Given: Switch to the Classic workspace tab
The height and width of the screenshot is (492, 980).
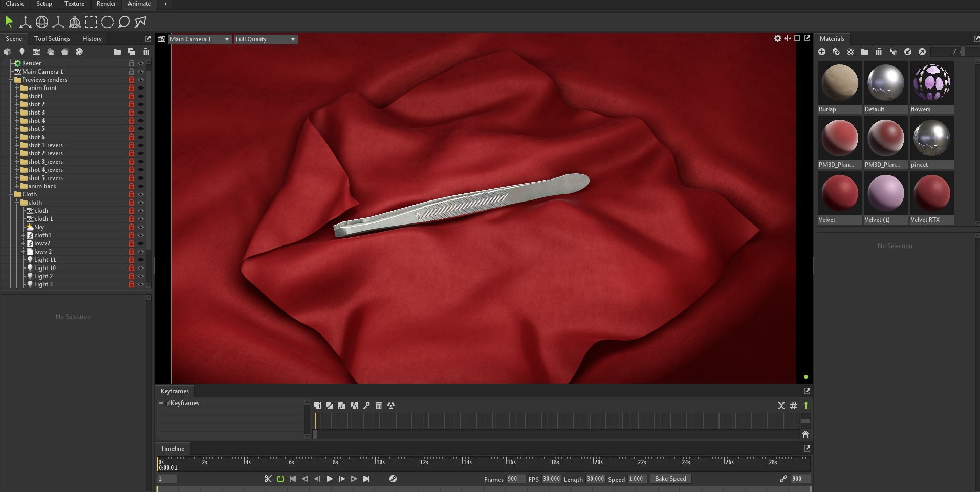Looking at the screenshot, I should coord(15,4).
